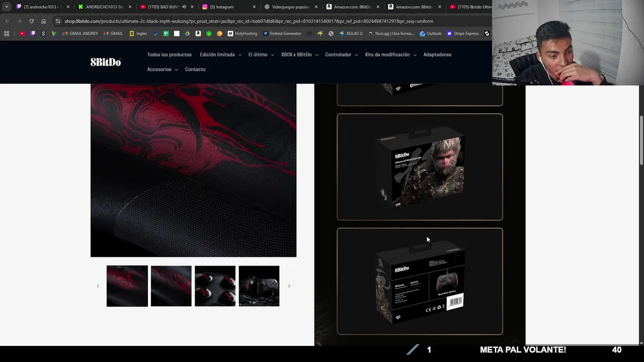Go forward in browser history
This screenshot has height=362, width=644.
19,21
